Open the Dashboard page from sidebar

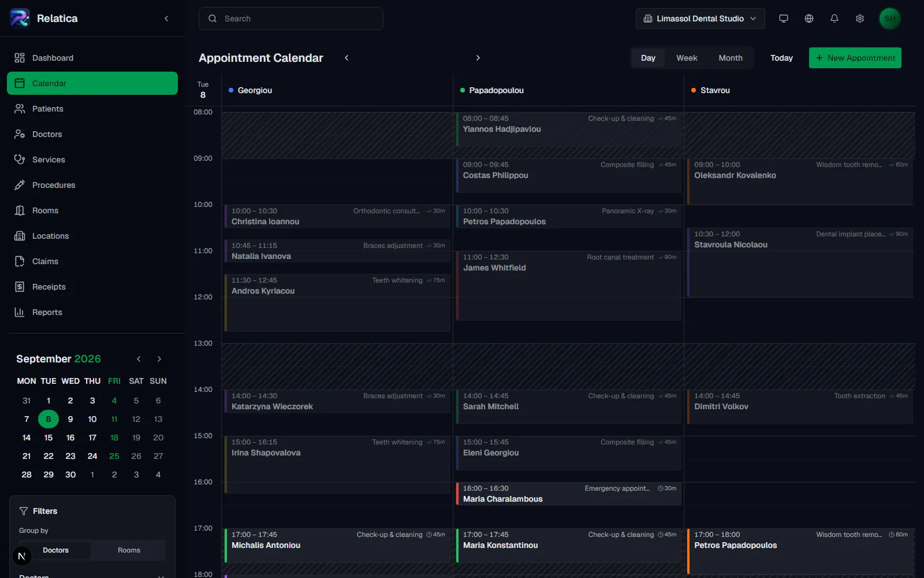point(92,58)
